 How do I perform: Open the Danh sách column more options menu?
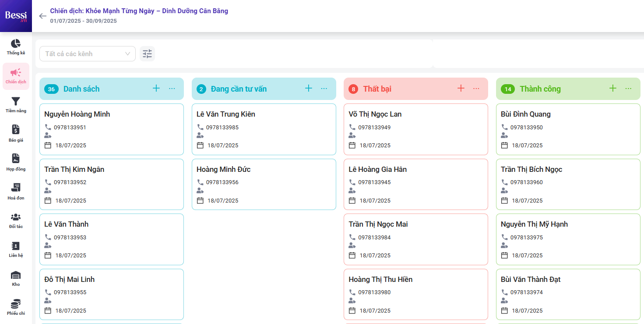coord(172,89)
